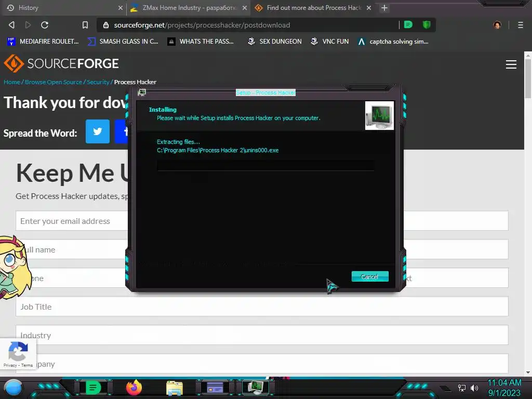Viewport: 532px width, 399px height.
Task: Click the installer progress bar
Action: (x=265, y=166)
